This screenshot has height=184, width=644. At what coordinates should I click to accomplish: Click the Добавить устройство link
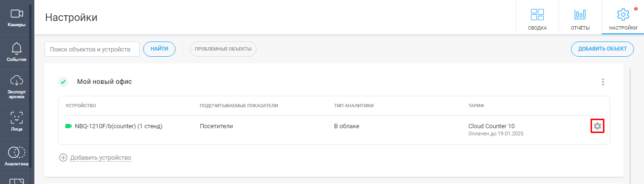click(x=101, y=158)
